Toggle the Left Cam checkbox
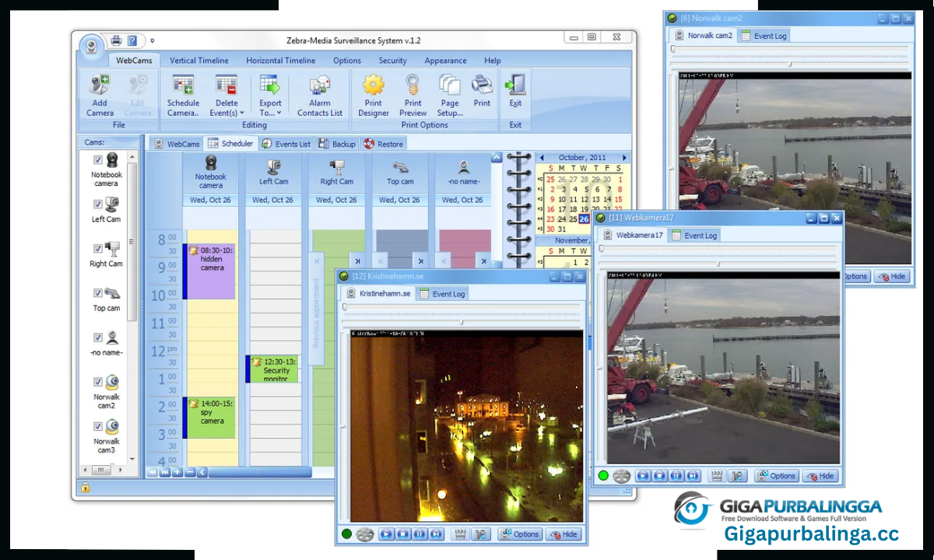Image resolution: width=934 pixels, height=560 pixels. [x=98, y=204]
